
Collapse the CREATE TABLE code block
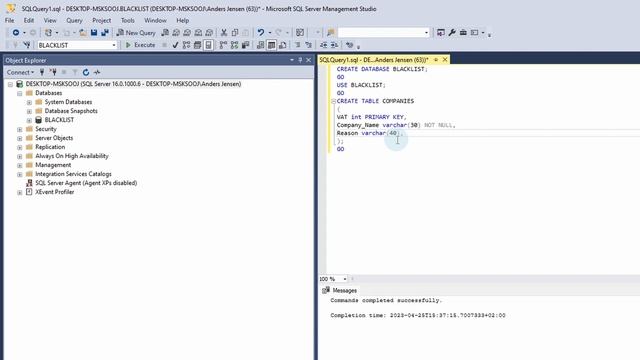pyautogui.click(x=333, y=101)
